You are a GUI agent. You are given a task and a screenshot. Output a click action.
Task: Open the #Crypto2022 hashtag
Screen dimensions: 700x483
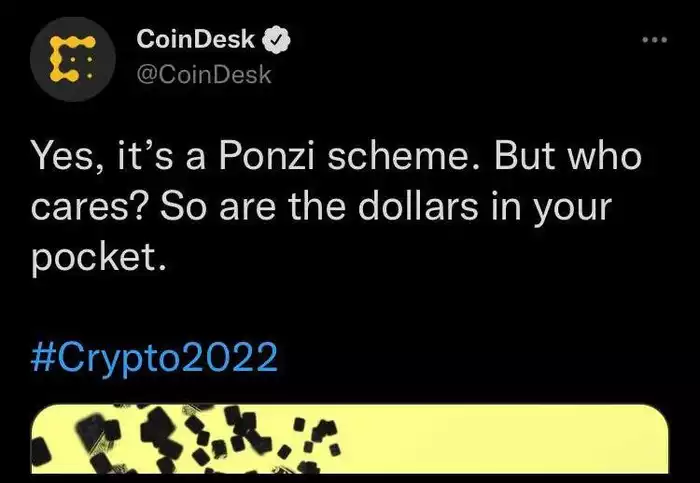[154, 357]
